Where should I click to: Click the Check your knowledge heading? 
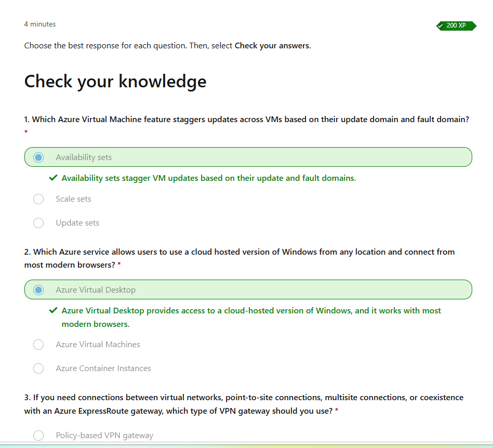(x=115, y=81)
